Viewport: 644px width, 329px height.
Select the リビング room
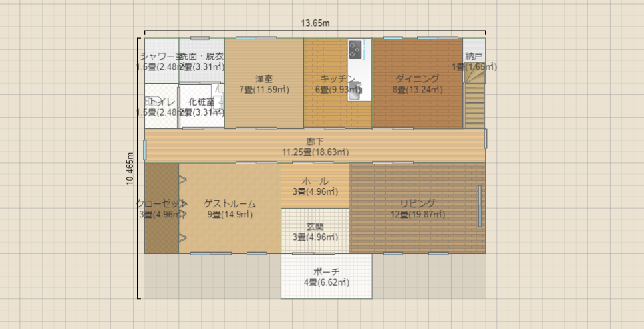pyautogui.click(x=417, y=208)
